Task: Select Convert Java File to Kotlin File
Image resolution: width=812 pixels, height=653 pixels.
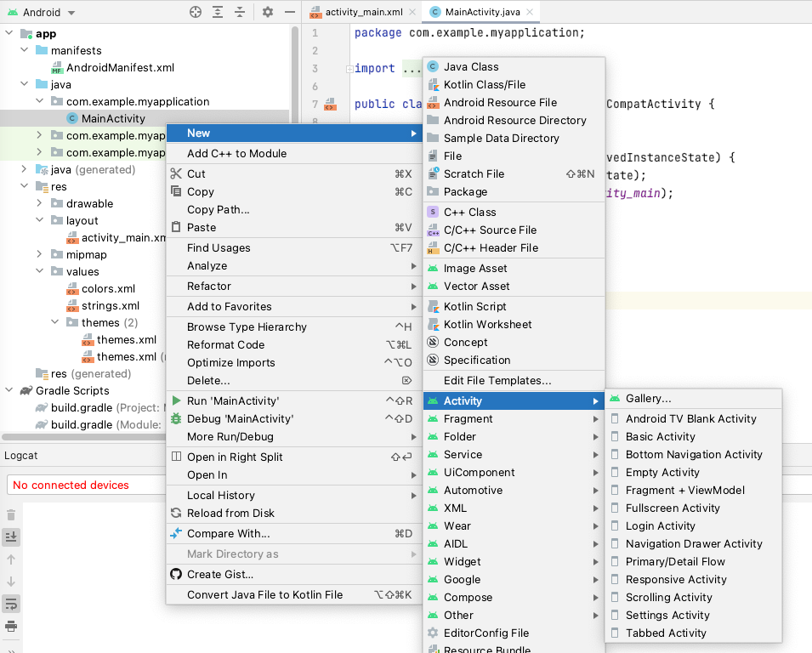Action: pyautogui.click(x=264, y=595)
